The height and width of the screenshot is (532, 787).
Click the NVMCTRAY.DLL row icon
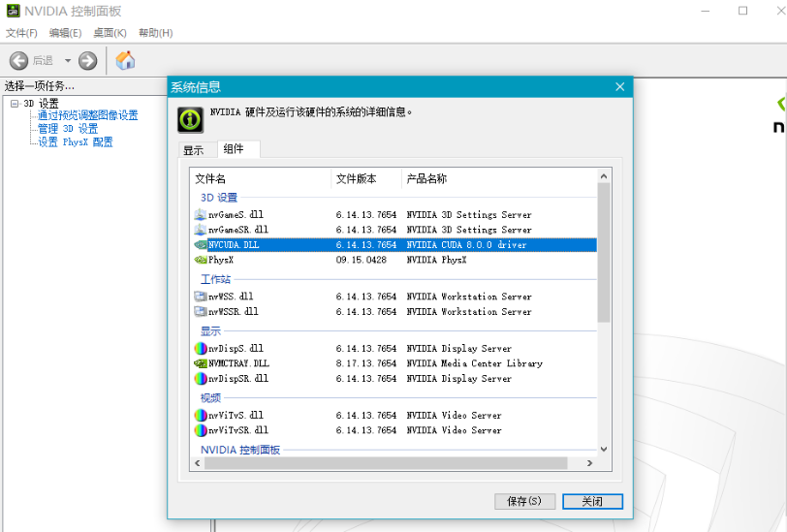(201, 363)
